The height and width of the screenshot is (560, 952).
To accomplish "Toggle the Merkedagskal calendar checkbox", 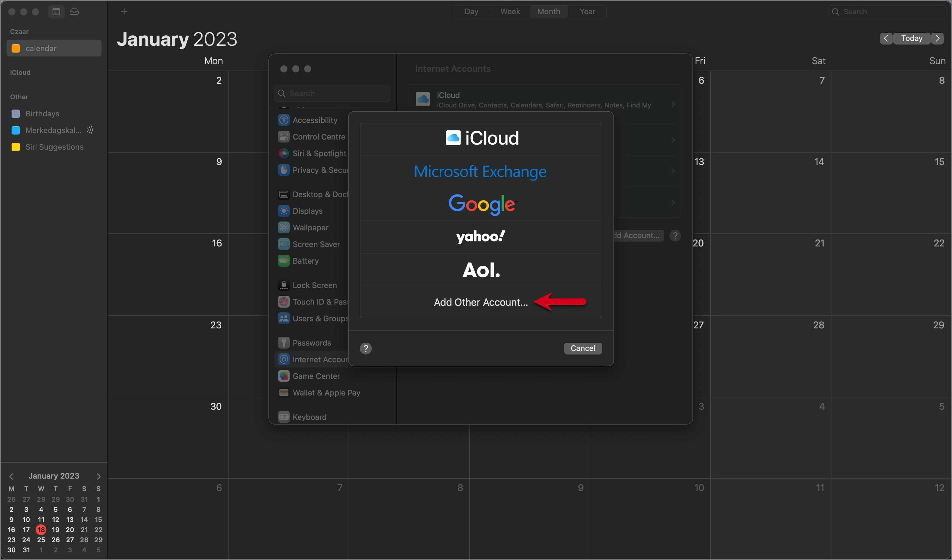I will 16,130.
